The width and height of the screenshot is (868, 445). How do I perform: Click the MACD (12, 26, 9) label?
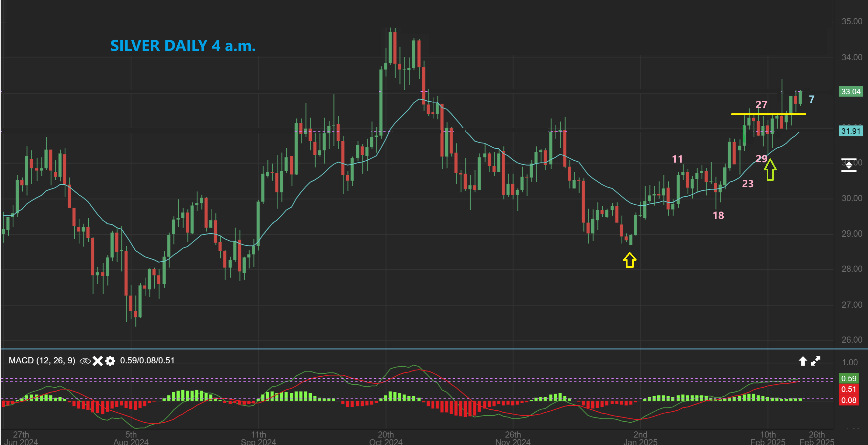pos(42,360)
